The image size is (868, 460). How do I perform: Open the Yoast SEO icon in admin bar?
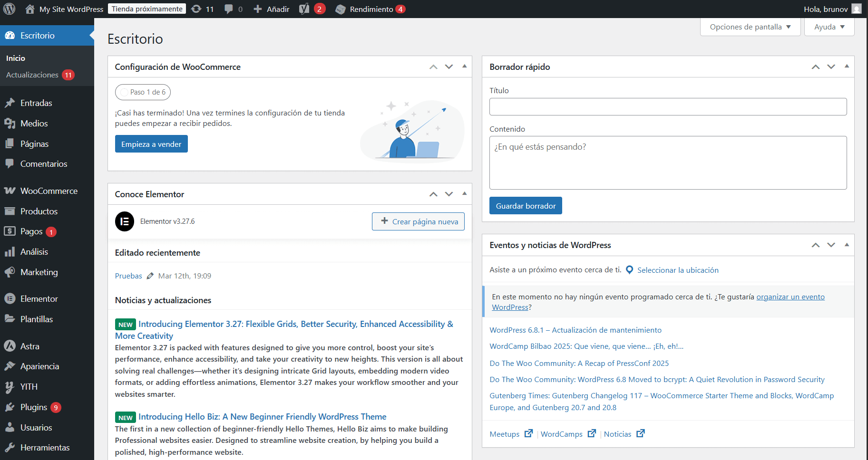(x=304, y=9)
